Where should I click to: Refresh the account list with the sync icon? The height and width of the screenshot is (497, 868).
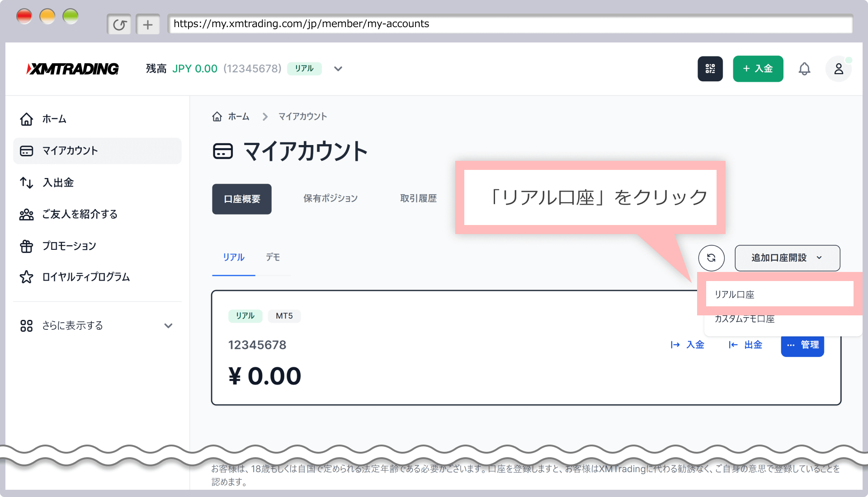[711, 258]
